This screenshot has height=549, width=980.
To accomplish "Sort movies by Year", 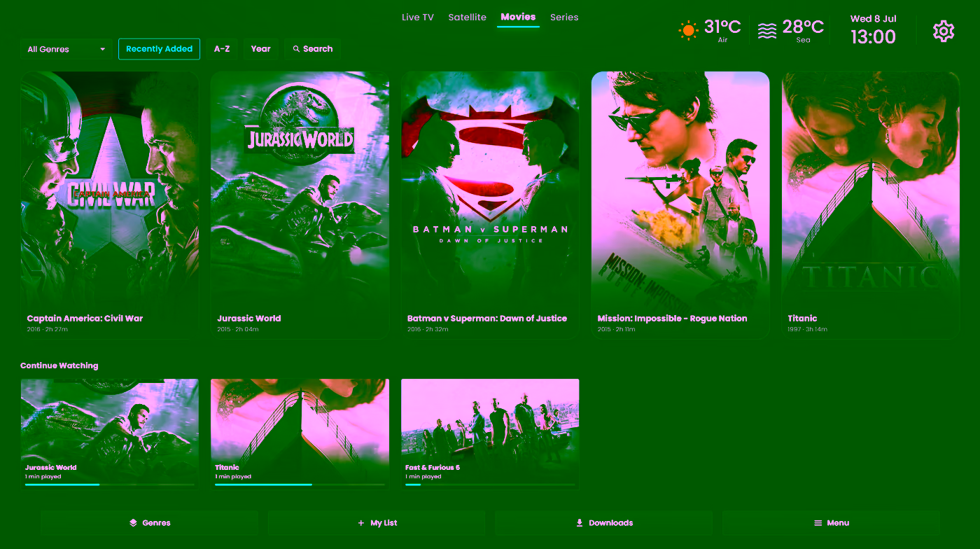I will pos(261,49).
